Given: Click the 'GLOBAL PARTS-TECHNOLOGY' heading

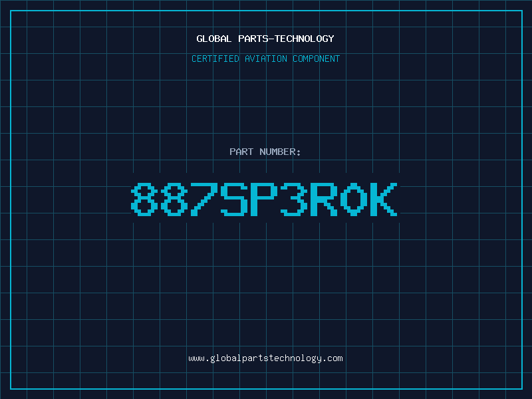Looking at the screenshot, I should point(265,39).
